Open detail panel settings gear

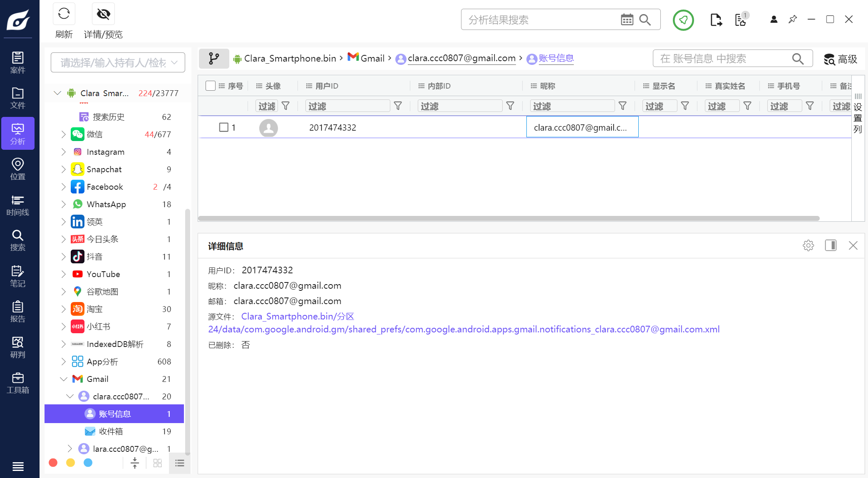(x=808, y=245)
